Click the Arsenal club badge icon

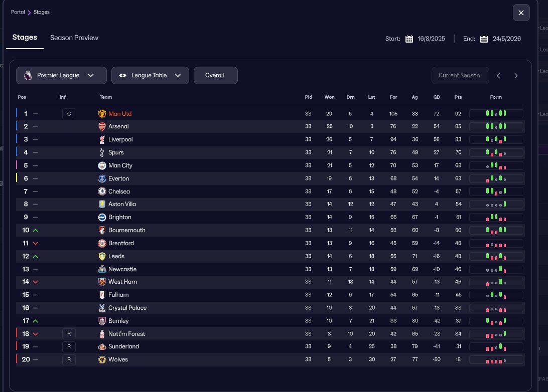[102, 127]
